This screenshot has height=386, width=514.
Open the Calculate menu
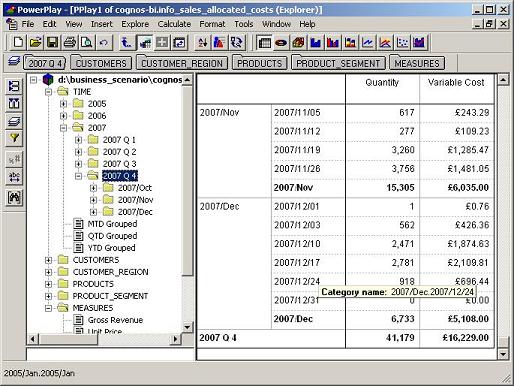point(174,24)
